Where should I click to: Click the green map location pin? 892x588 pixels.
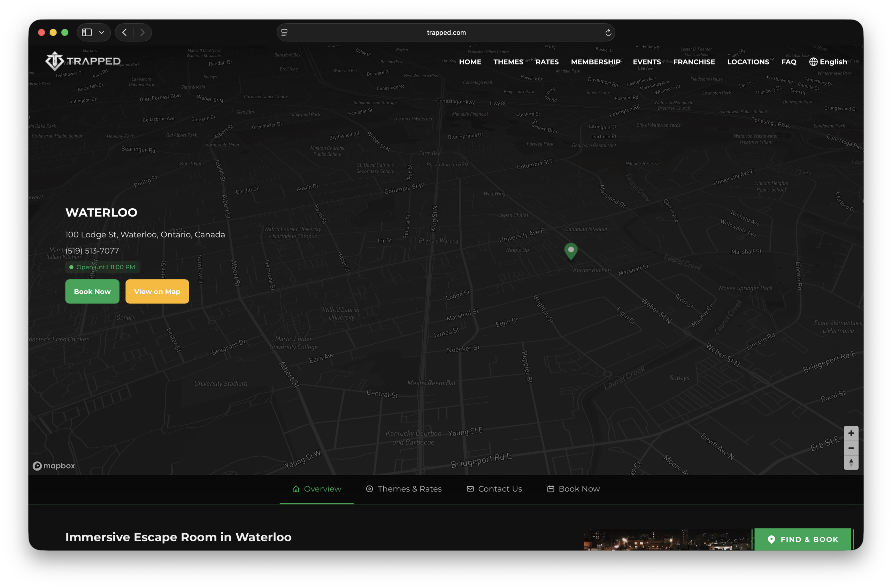570,250
